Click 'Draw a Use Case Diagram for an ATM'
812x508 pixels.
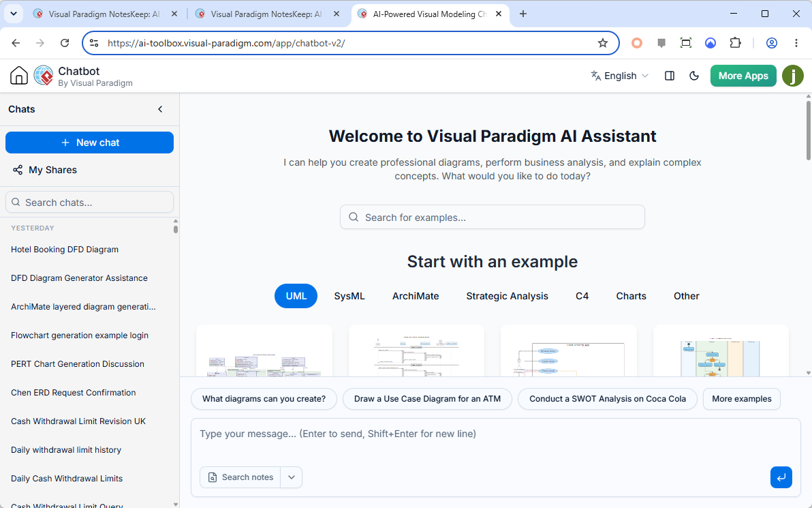427,399
